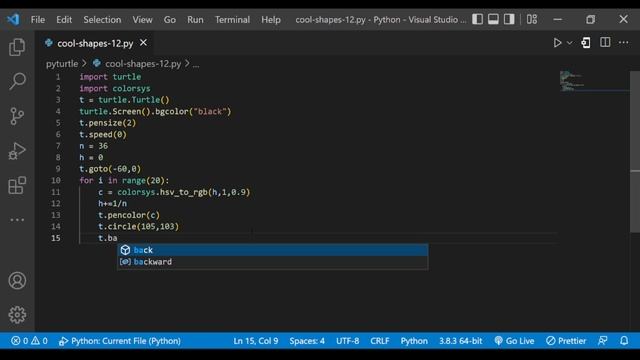The width and height of the screenshot is (640, 360).
Task: Select language mode Python in status bar
Action: (414, 341)
